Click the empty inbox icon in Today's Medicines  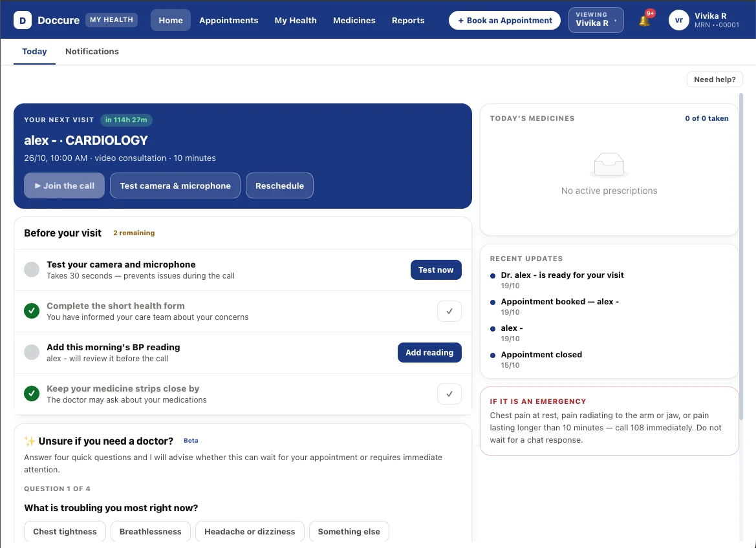pos(609,164)
